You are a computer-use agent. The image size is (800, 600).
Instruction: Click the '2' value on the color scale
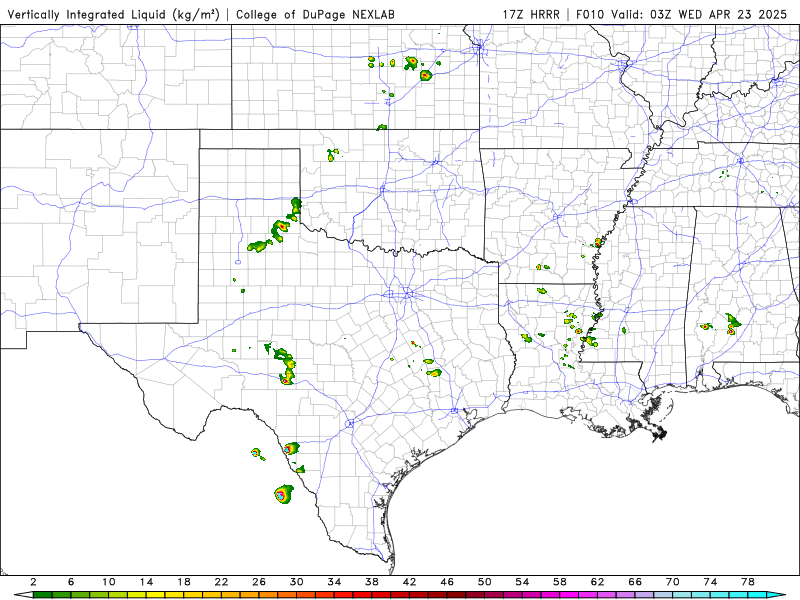tap(33, 582)
